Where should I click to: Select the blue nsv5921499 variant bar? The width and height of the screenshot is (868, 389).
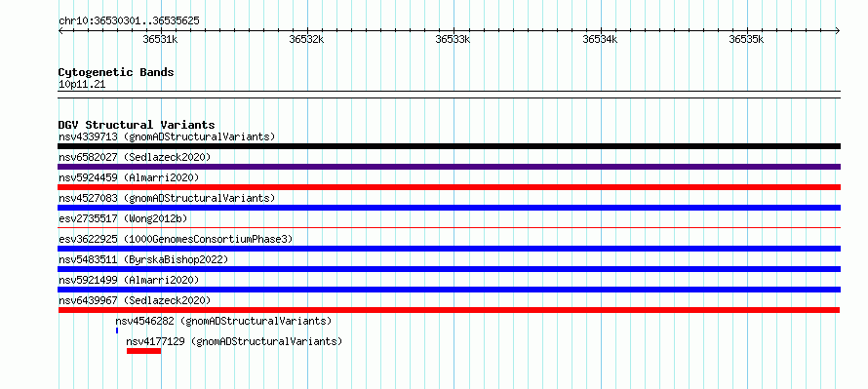click(x=449, y=290)
